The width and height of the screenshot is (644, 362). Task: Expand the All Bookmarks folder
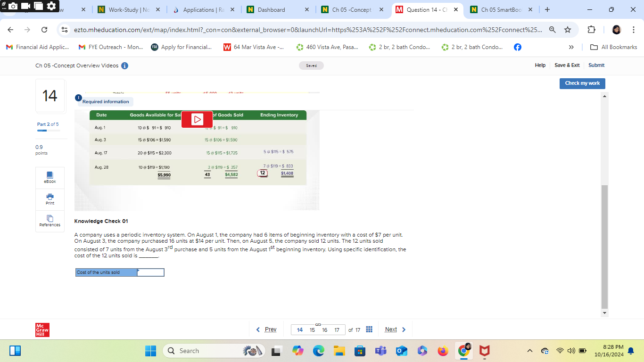click(614, 47)
